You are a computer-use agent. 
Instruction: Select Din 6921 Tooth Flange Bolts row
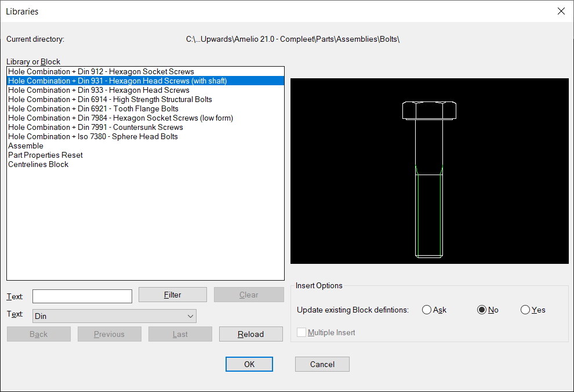(x=146, y=108)
